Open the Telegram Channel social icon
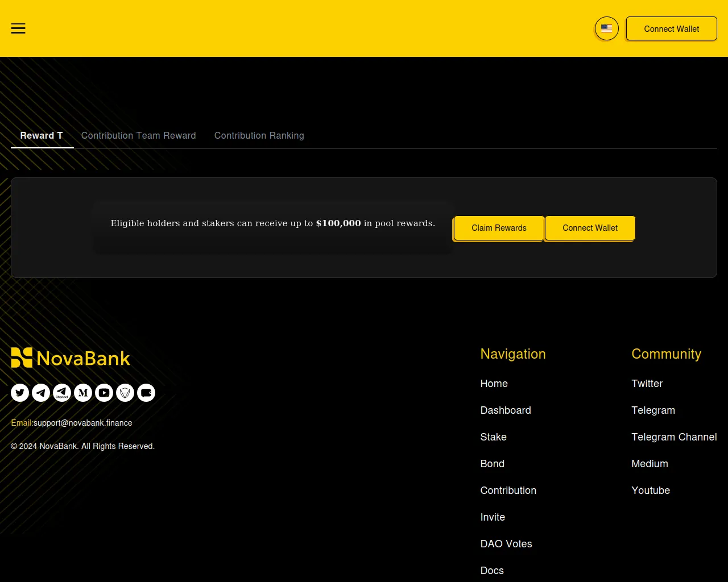 62,393
